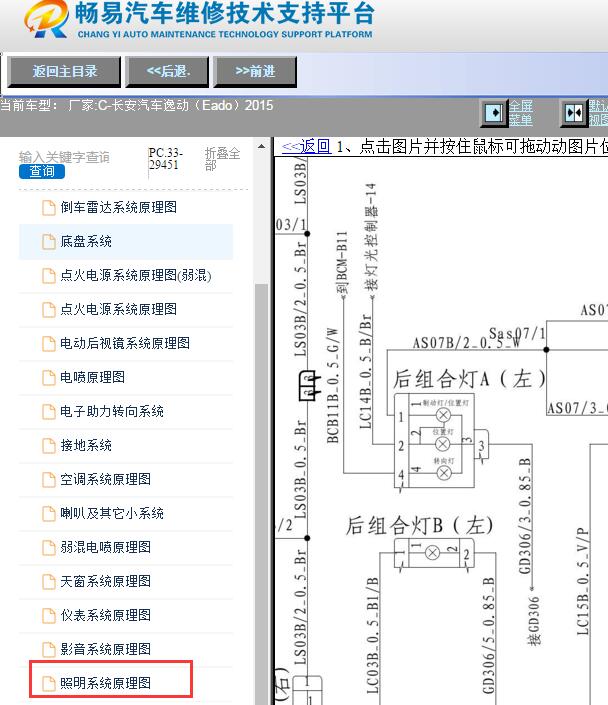Viewport: 608px width, 705px height.
Task: Focus the 输入关键字查询 keyword input field
Action: click(x=64, y=157)
